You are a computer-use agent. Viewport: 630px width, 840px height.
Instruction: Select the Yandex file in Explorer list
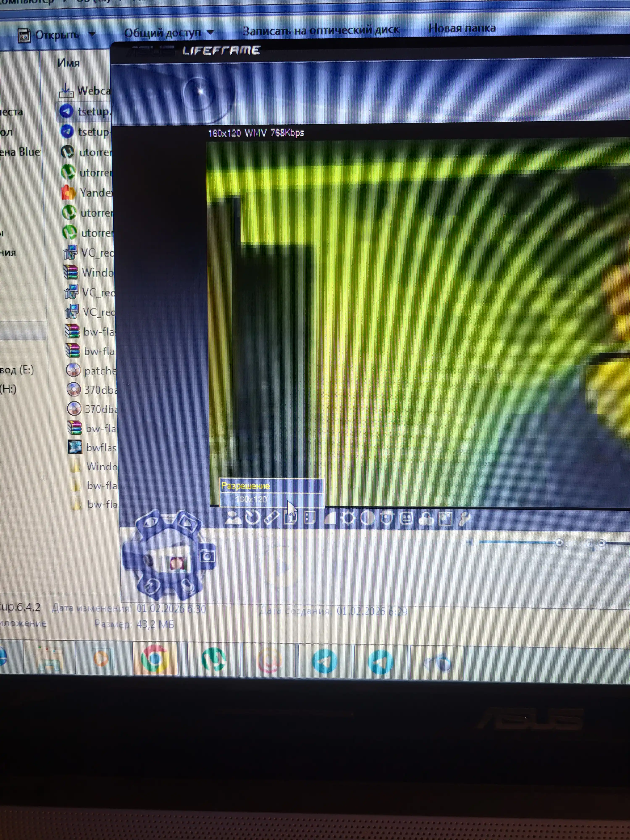(x=87, y=193)
